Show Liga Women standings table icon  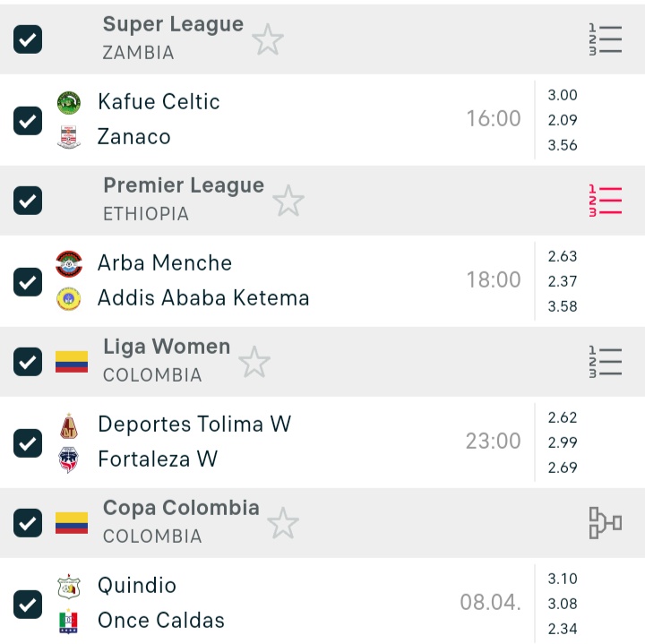tap(605, 362)
